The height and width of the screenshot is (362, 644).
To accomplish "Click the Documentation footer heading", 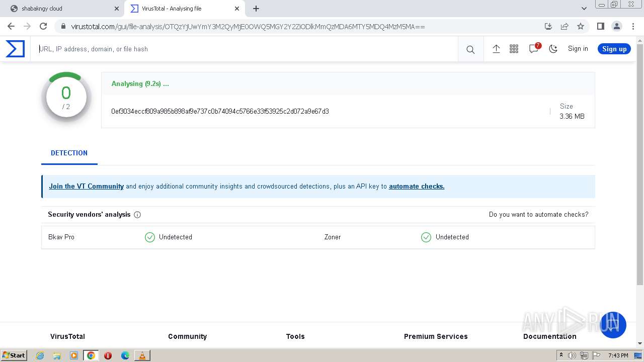I will click(550, 336).
